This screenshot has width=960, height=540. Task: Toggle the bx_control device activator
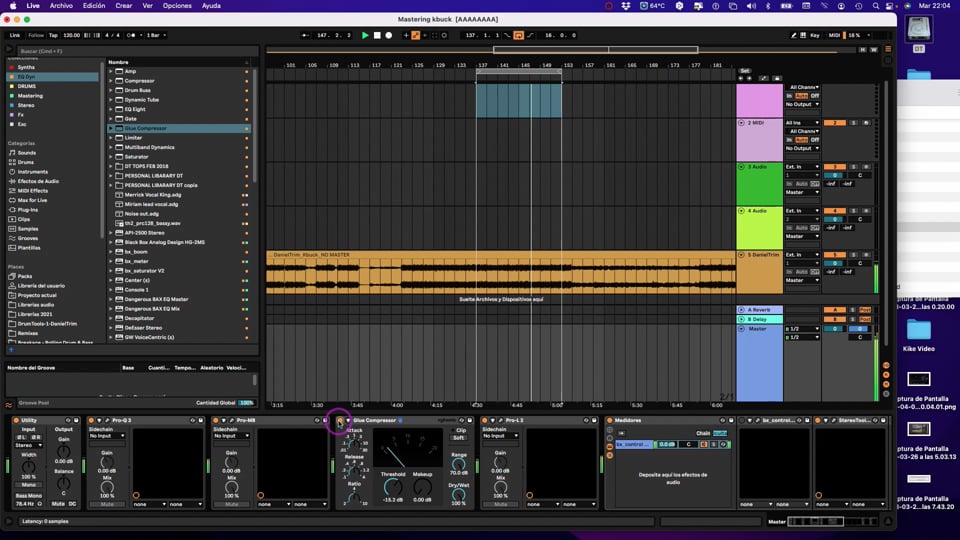click(742, 421)
